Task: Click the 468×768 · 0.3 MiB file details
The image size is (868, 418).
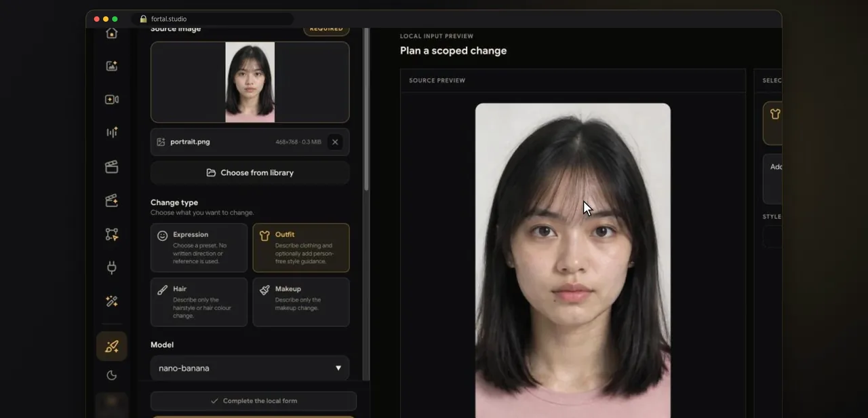Action: click(x=298, y=142)
